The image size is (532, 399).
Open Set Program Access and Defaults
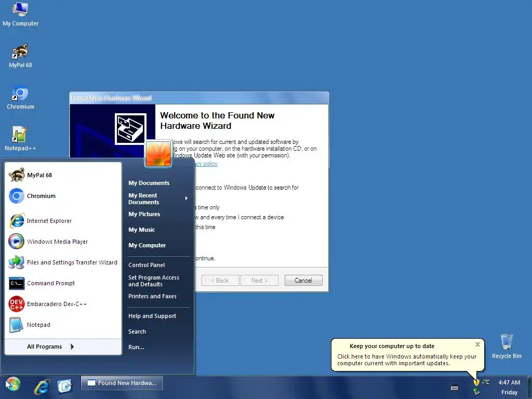(x=153, y=281)
